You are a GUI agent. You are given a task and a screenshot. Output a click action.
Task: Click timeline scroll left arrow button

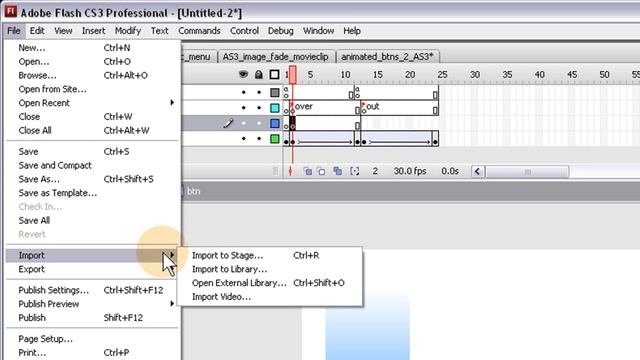(x=478, y=171)
